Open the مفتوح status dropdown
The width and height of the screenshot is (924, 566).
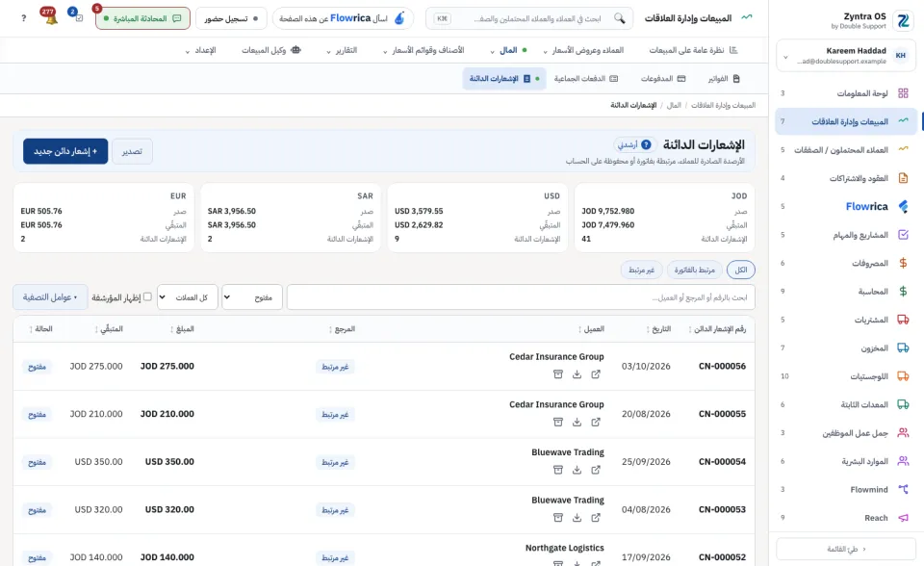point(251,297)
